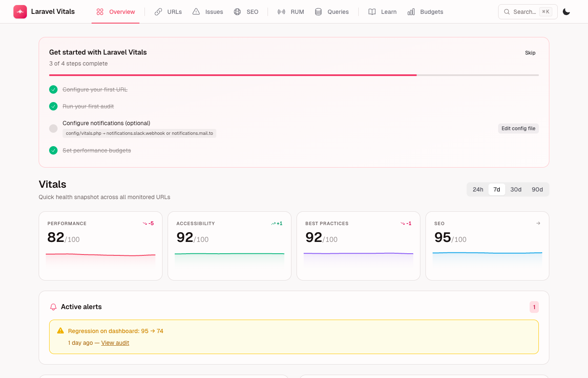Click the onboarding progress bar
The height and width of the screenshot is (378, 588).
pyautogui.click(x=294, y=75)
